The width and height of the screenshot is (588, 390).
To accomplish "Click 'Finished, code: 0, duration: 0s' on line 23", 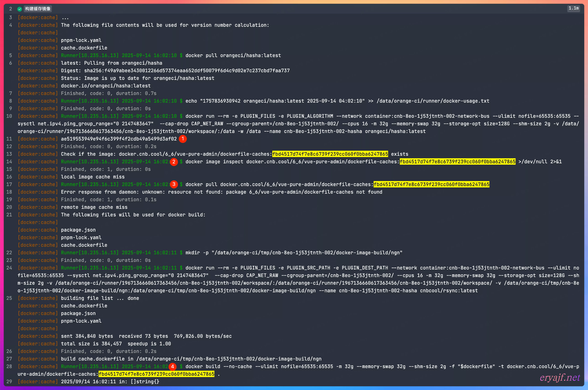I will click(x=106, y=260).
